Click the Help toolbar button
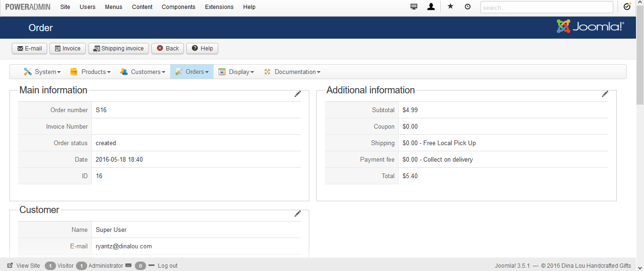This screenshot has height=271, width=644. coord(202,48)
